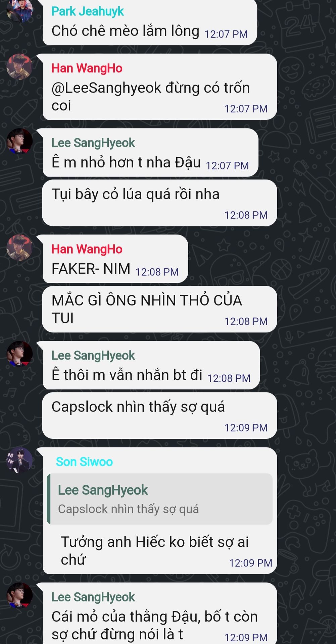Tap the message 'Chó chê mèo lắm lông'
Image resolution: width=336 pixels, height=644 pixels.
[x=150, y=22]
